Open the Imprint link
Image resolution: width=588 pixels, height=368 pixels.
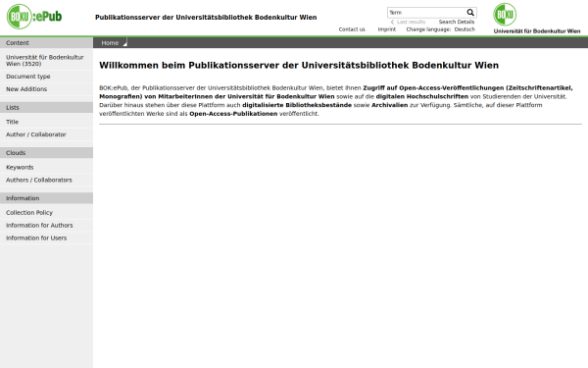(387, 29)
